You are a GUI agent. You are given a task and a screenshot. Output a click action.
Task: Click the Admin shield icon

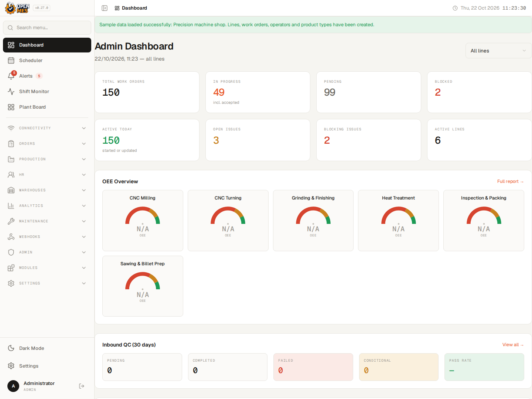pos(11,252)
